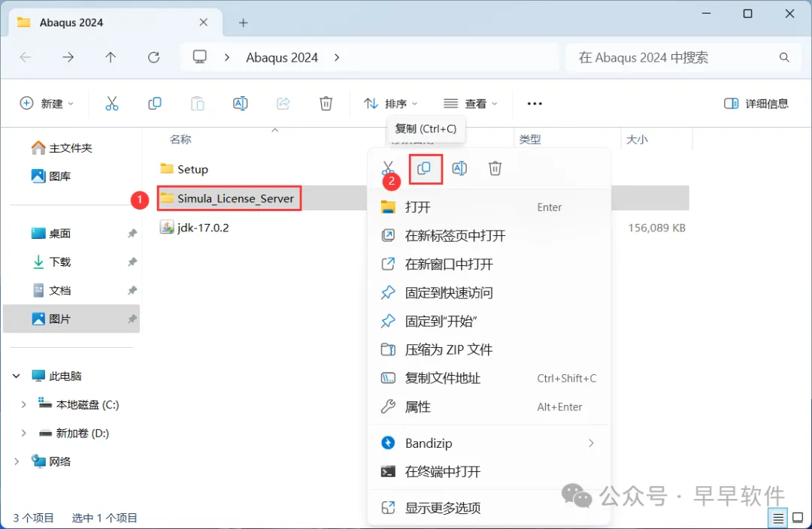The width and height of the screenshot is (812, 529).
Task: Click the Share icon in the toolbar
Action: [x=283, y=104]
